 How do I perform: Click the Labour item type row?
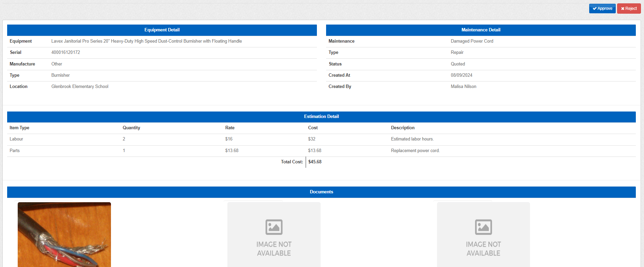click(x=16, y=139)
